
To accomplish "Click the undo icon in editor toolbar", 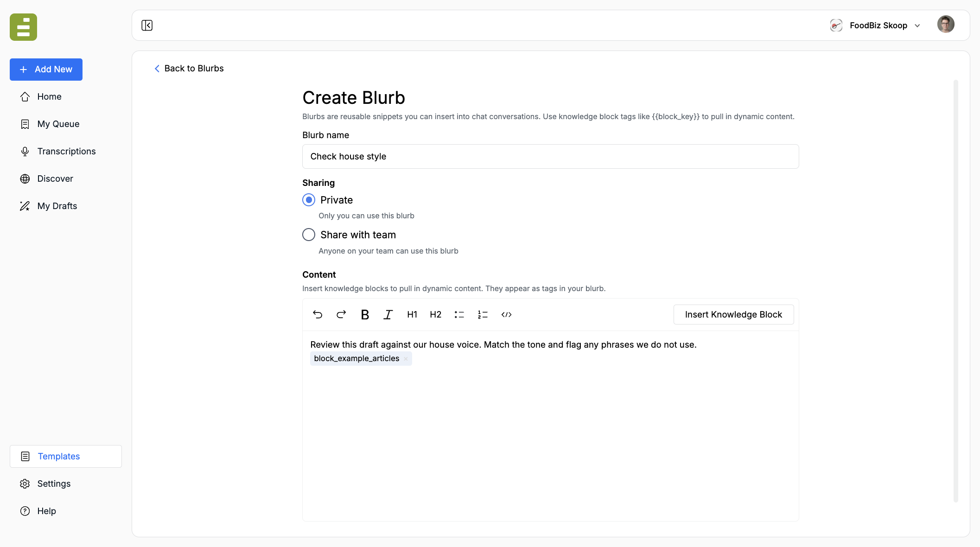I will pyautogui.click(x=318, y=314).
